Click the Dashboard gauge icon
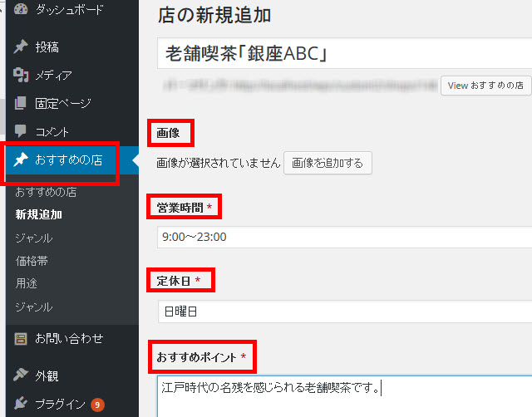This screenshot has height=417, width=532. coord(21,8)
